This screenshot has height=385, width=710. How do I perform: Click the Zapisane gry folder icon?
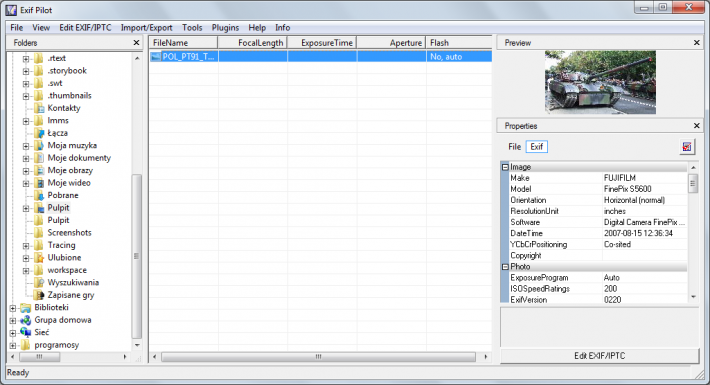[39, 295]
